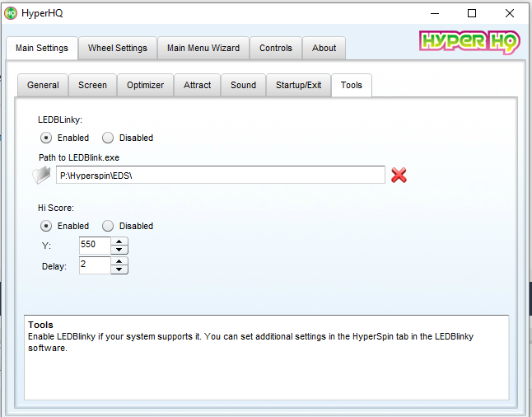
Task: Select the Optimizer sub-tab
Action: tap(145, 85)
